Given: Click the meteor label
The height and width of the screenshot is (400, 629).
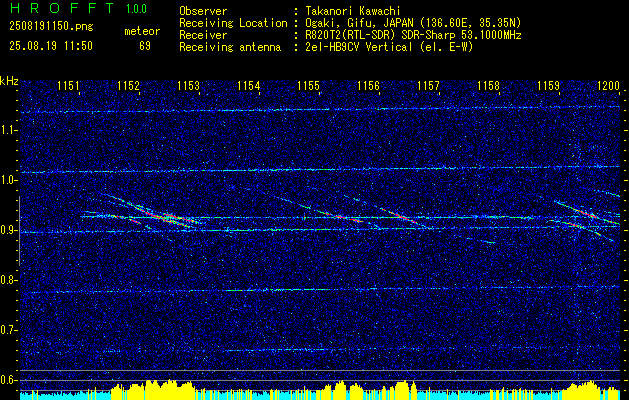Looking at the screenshot, I should 142,31.
